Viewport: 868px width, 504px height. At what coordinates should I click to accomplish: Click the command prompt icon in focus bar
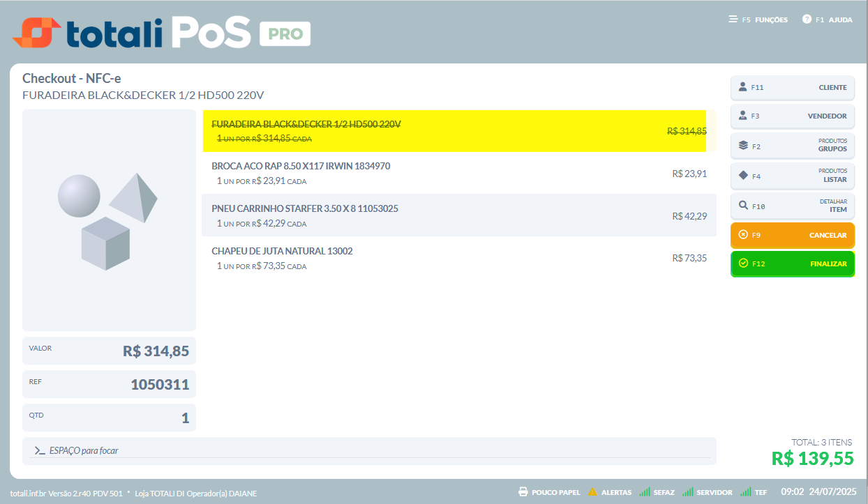(x=40, y=451)
